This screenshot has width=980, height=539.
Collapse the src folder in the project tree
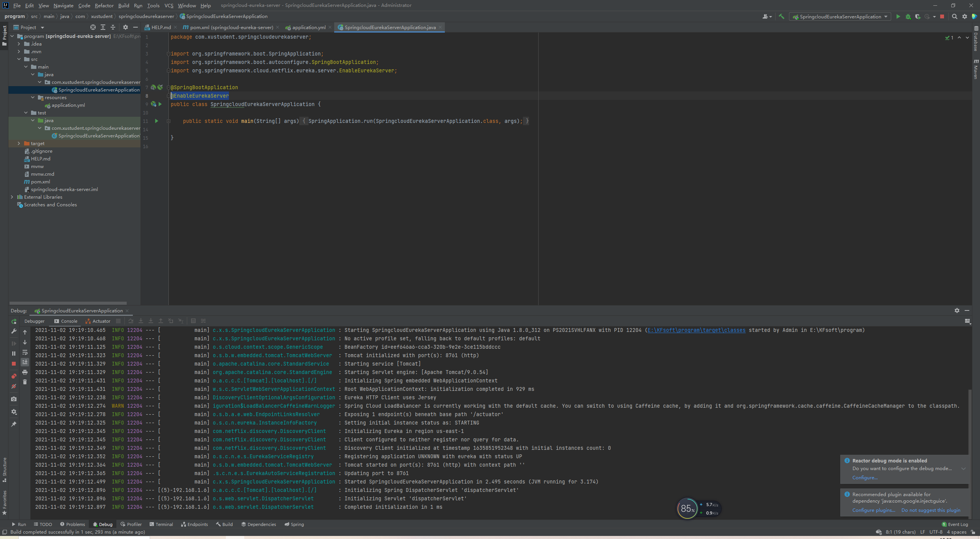19,59
